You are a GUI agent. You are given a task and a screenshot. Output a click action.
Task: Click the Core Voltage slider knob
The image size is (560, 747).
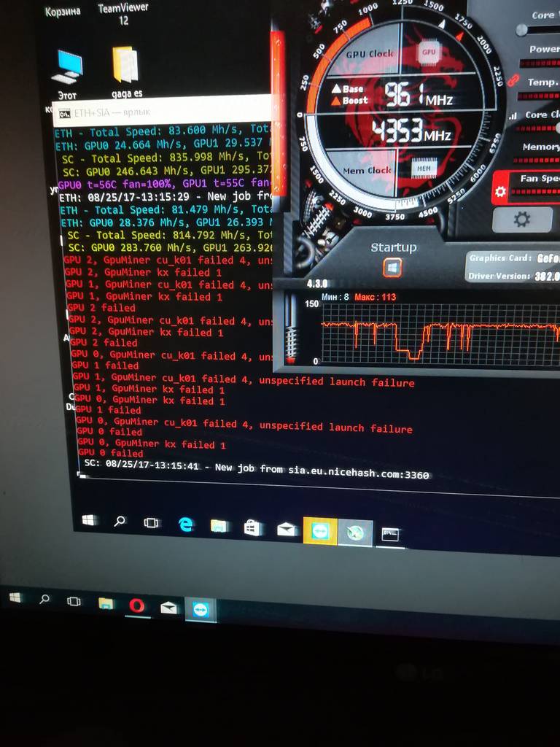[x=521, y=30]
